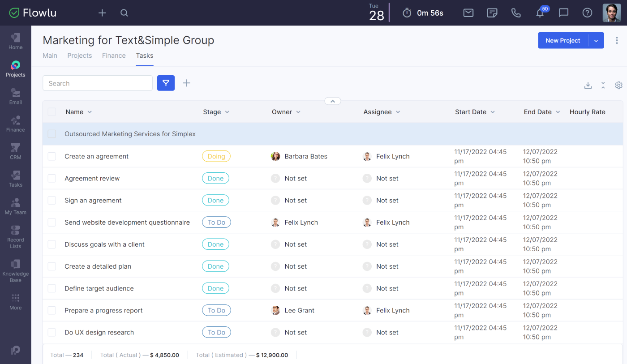Open Tasks module in sidebar
The height and width of the screenshot is (364, 627).
click(x=16, y=179)
